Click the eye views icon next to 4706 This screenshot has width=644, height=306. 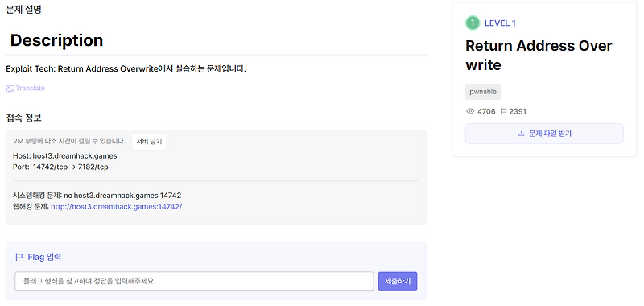pyautogui.click(x=470, y=111)
